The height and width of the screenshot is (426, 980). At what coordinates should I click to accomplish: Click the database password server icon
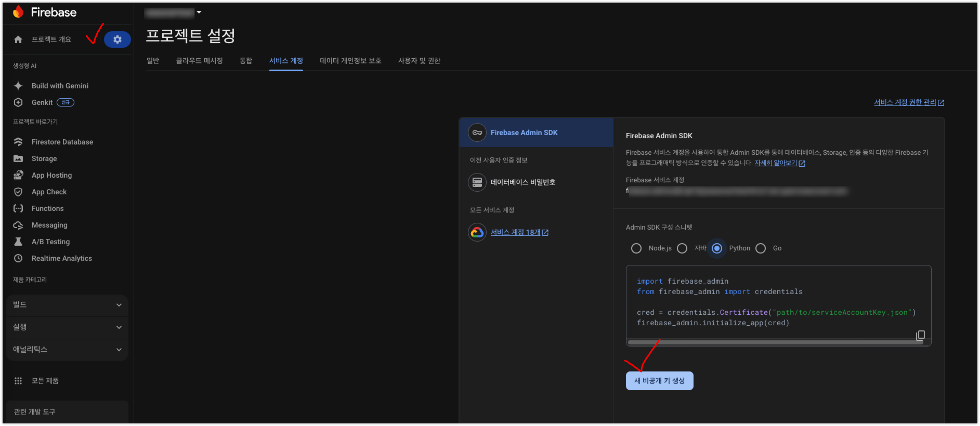477,182
